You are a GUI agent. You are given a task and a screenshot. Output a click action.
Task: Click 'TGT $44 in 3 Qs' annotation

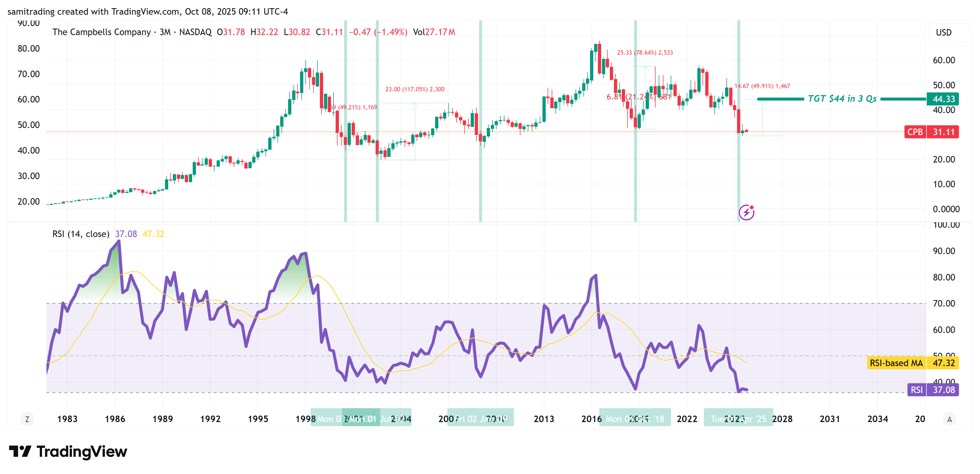[x=842, y=99]
